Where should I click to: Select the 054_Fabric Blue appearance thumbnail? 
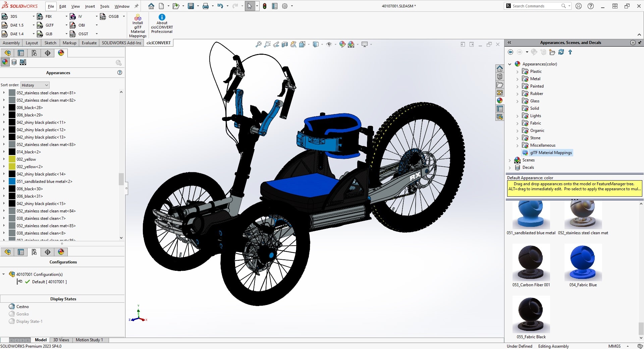[583, 262]
